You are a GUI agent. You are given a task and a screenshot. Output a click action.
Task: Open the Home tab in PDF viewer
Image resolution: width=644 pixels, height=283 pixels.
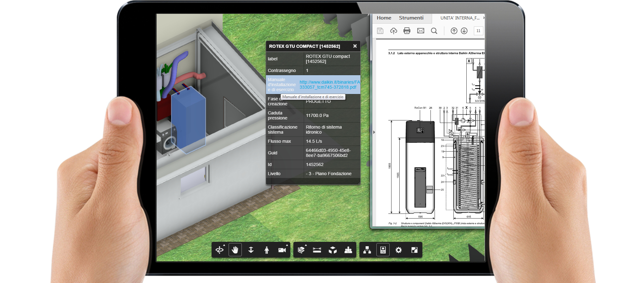click(x=384, y=18)
